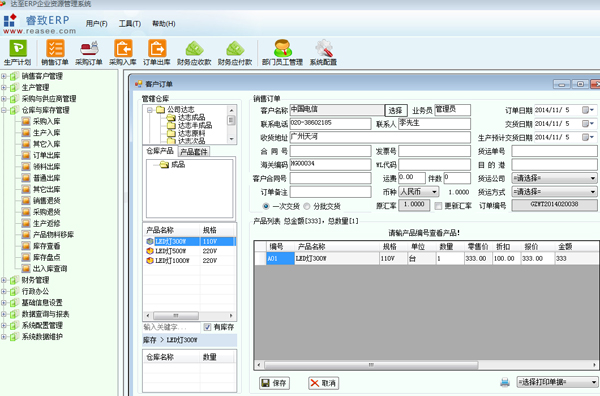Open the 用户(F) menu
The width and height of the screenshot is (600, 396).
[96, 24]
